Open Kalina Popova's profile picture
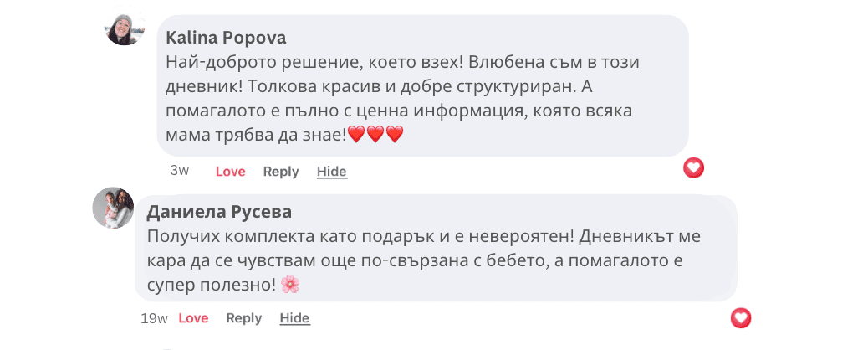 coord(125,29)
